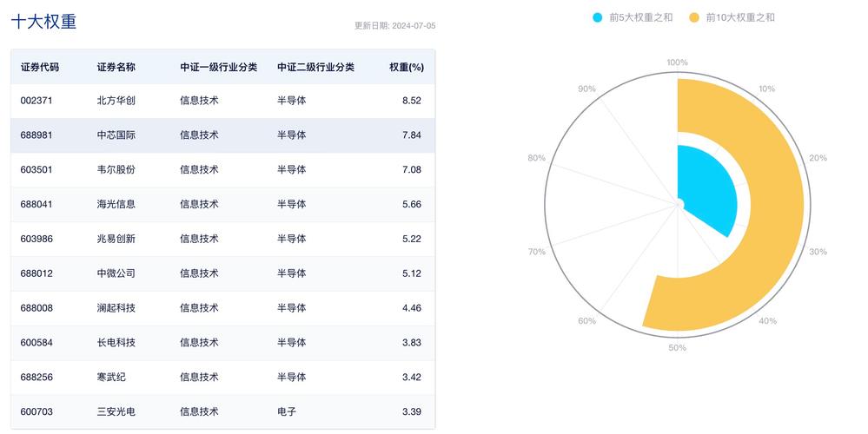Click the 证券名称 column header
This screenshot has width=868, height=434.
pyautogui.click(x=116, y=68)
